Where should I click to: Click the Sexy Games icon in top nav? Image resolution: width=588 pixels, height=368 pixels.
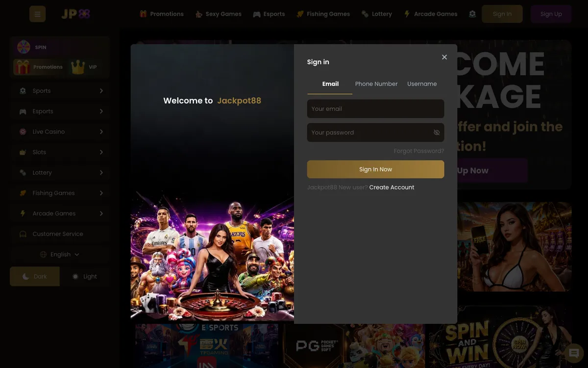pyautogui.click(x=199, y=14)
